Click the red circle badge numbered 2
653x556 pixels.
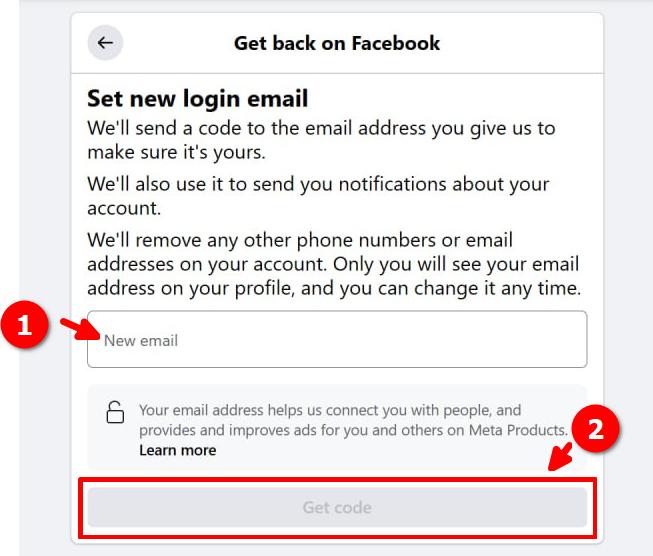[x=595, y=429]
